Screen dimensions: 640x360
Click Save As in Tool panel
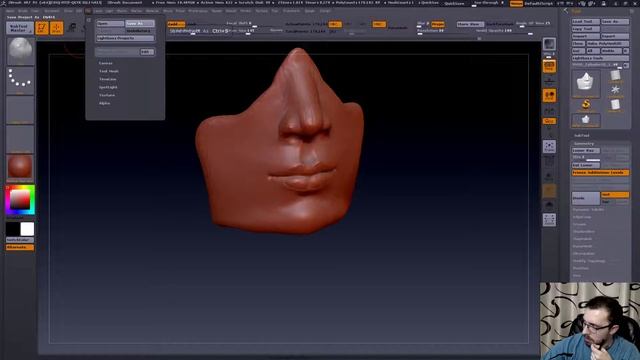615,21
